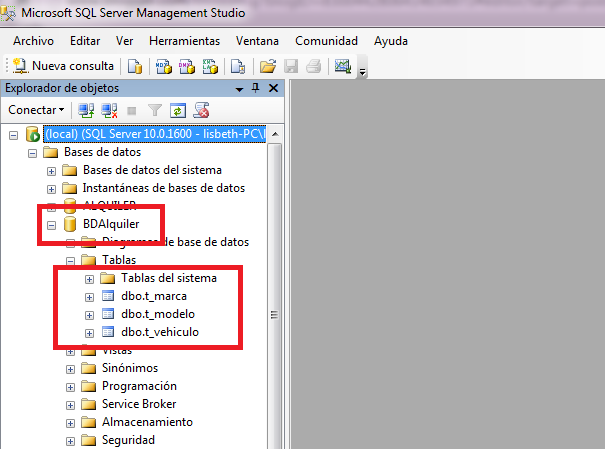Open the Archivo menu
This screenshot has height=449, width=605.
pyautogui.click(x=33, y=41)
